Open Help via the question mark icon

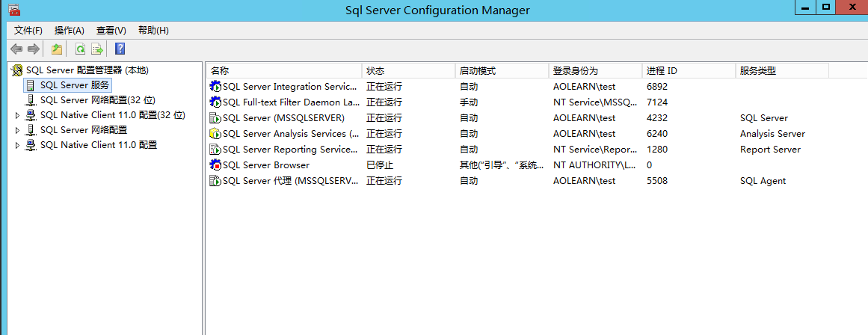click(x=120, y=49)
